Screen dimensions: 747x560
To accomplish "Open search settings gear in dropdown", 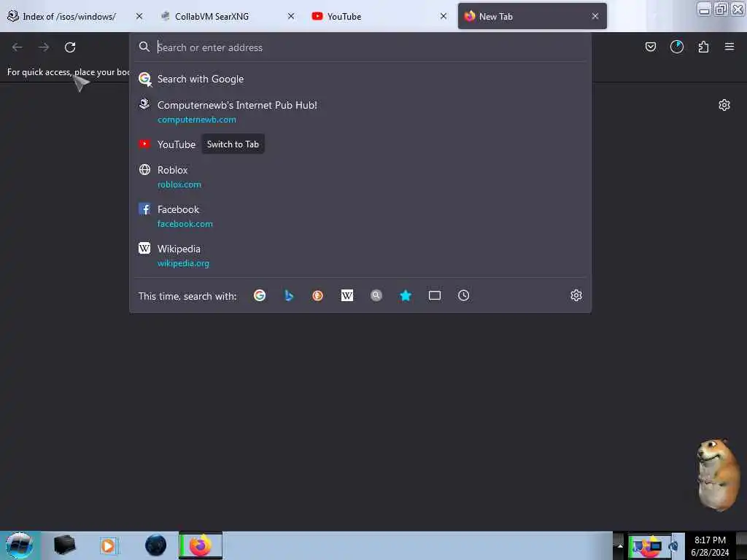I will click(x=576, y=296).
